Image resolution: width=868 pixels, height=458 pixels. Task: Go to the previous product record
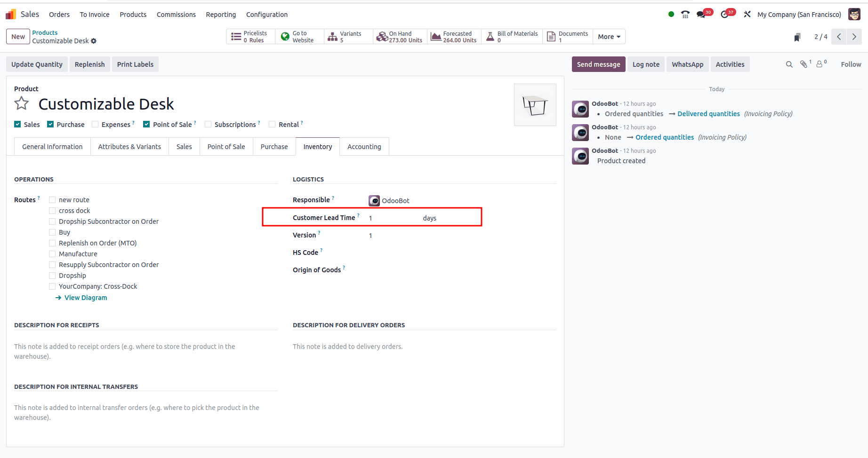(839, 37)
